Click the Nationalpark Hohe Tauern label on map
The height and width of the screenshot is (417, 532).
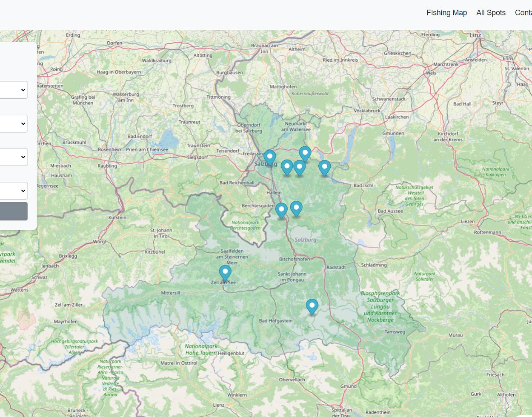point(201,349)
